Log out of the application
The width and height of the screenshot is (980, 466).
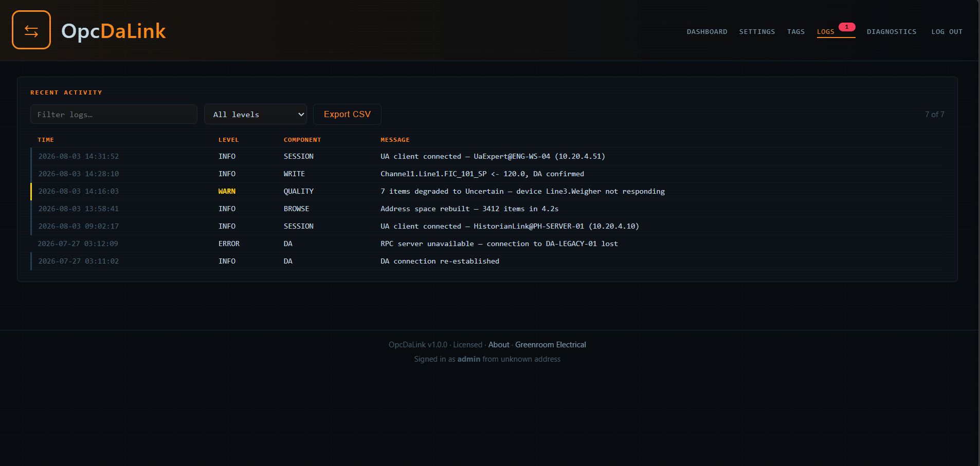tap(947, 32)
